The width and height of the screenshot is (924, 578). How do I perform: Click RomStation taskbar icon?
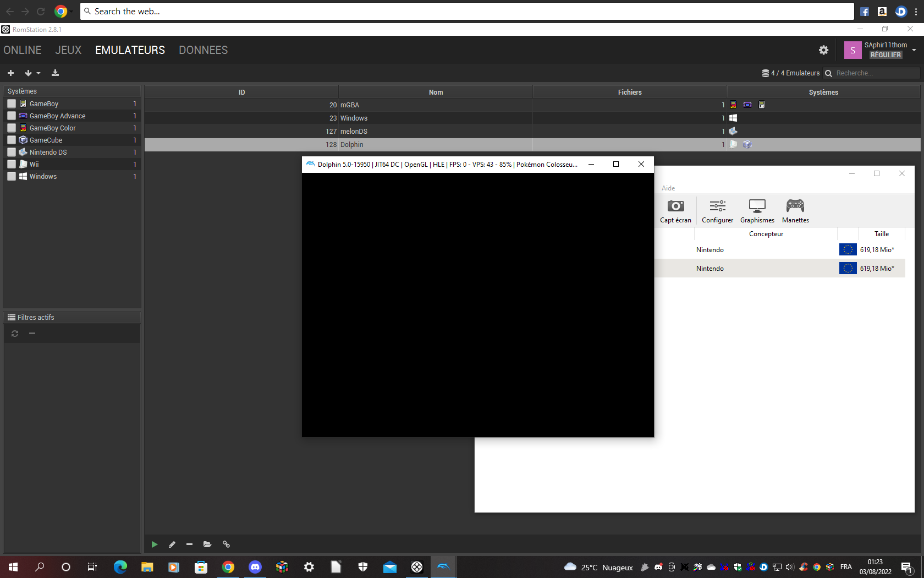coord(416,567)
